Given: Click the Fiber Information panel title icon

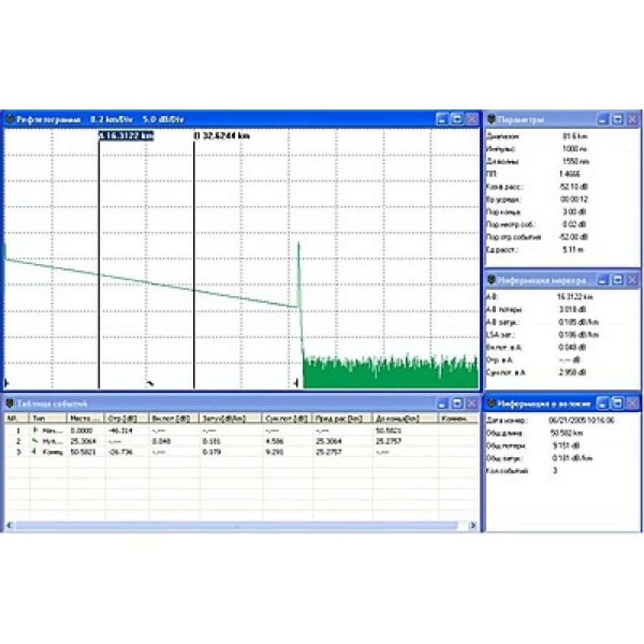Looking at the screenshot, I should (x=491, y=404).
